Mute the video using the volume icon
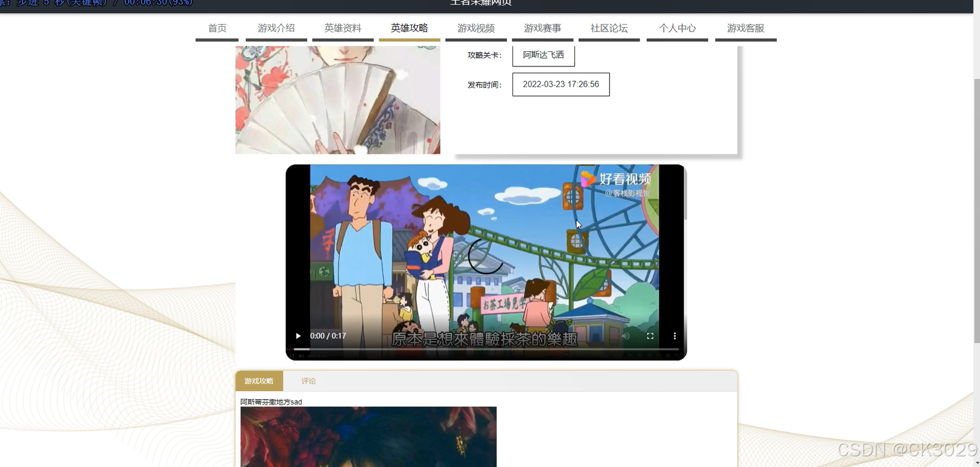Image resolution: width=980 pixels, height=467 pixels. 626,336
